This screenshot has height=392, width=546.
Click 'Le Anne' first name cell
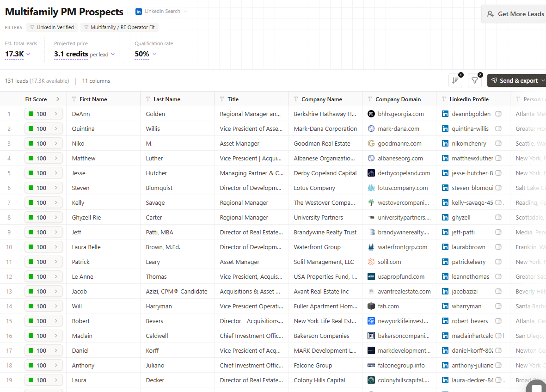(x=103, y=276)
